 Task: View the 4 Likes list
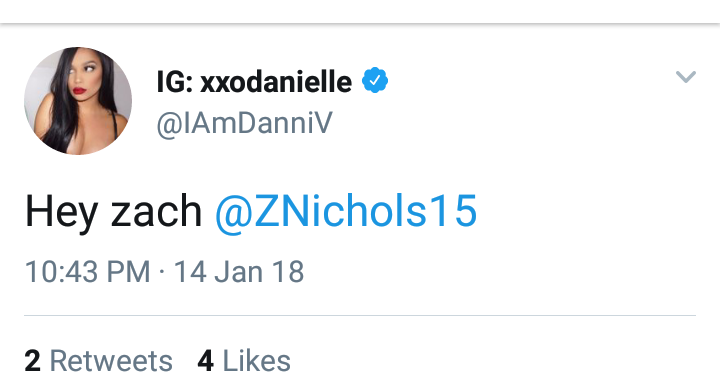[x=244, y=361]
